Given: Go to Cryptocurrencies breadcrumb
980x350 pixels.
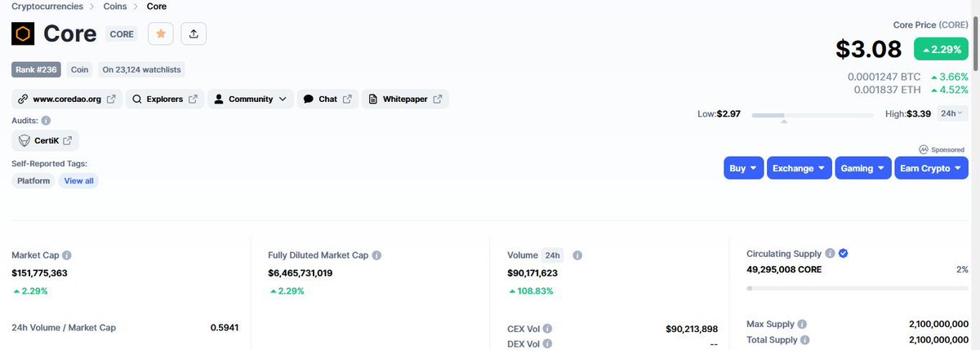Looking at the screenshot, I should (47, 7).
